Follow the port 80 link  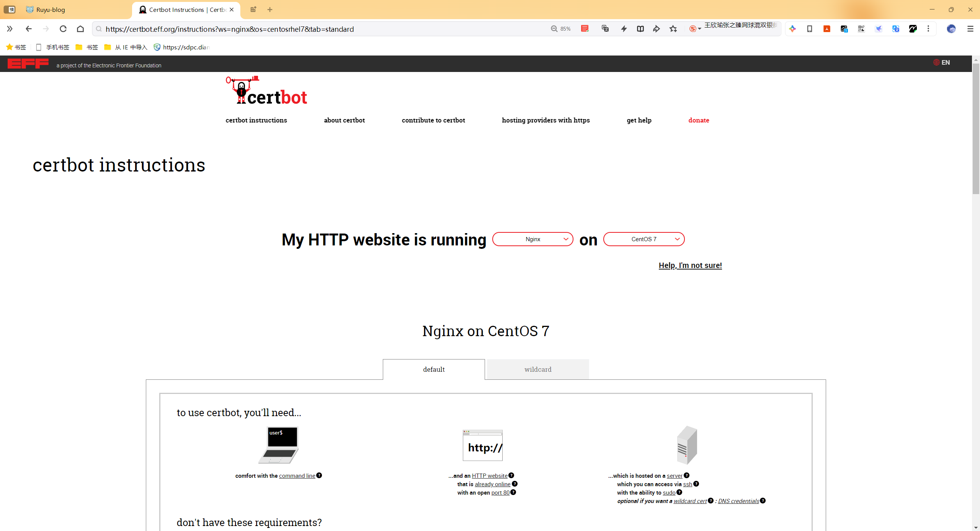(x=500, y=492)
